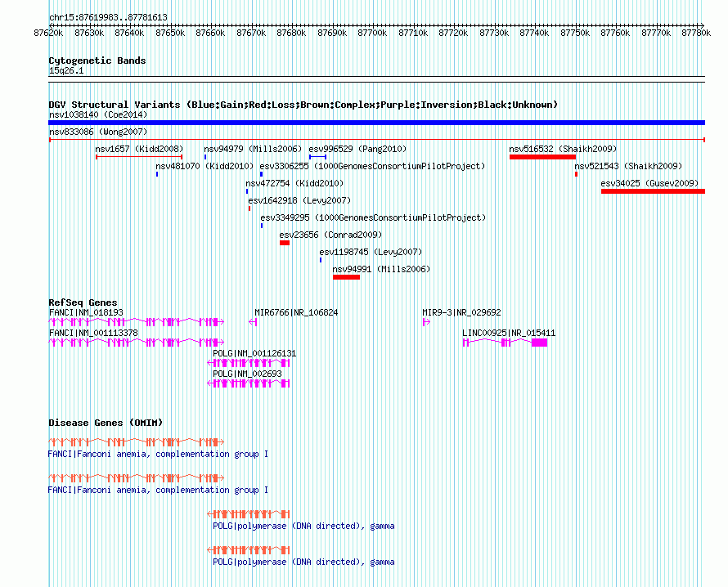Screen dimensions: 728x587
Task: Click the Disease Genes (OMIM) track title
Action: click(106, 423)
